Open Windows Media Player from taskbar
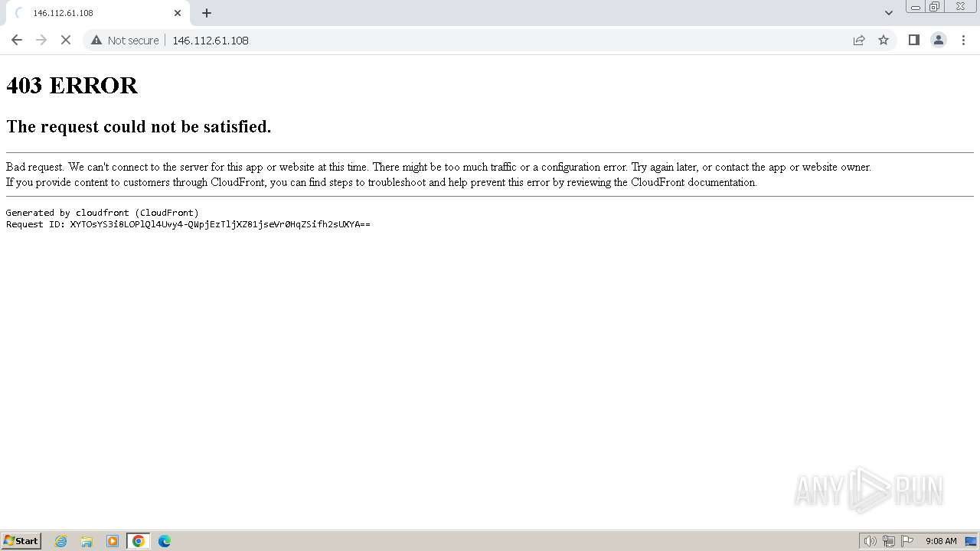Viewport: 980px width, 551px height. pyautogui.click(x=113, y=541)
